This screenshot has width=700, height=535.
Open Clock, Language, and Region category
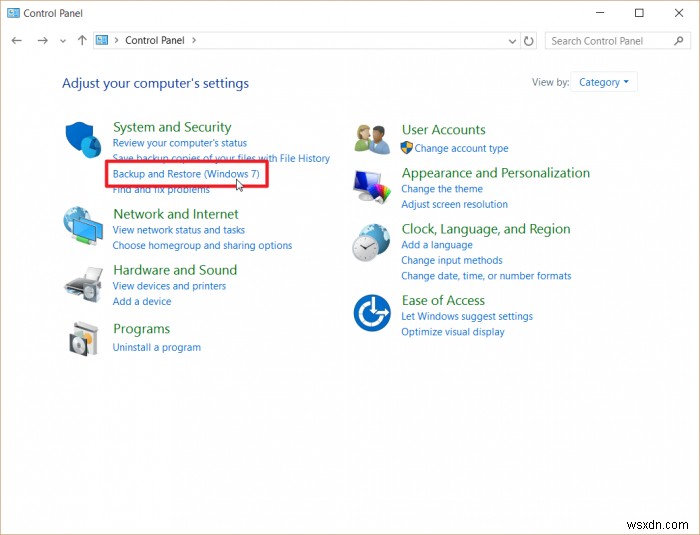pos(486,229)
